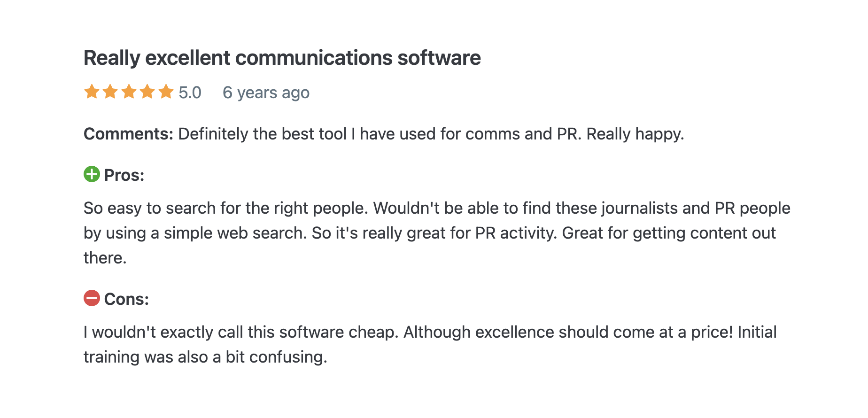868x418 pixels.
Task: Click the pros line 'So easy to search'
Action: pyautogui.click(x=437, y=208)
